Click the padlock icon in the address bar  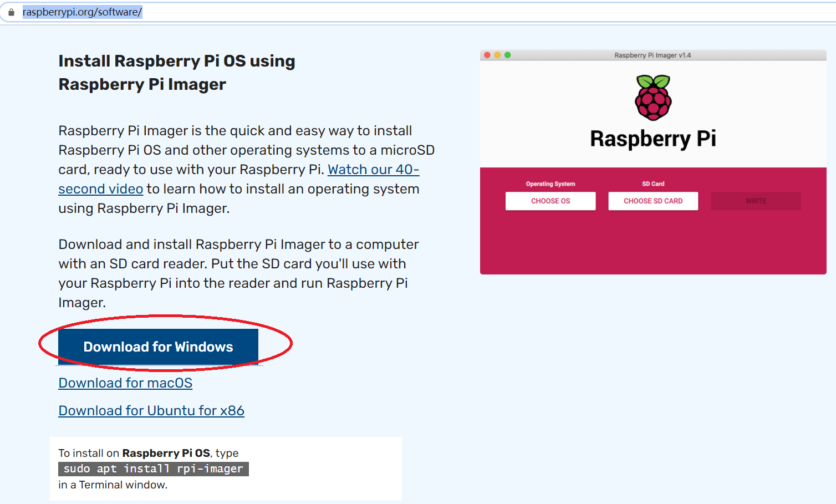click(x=11, y=11)
